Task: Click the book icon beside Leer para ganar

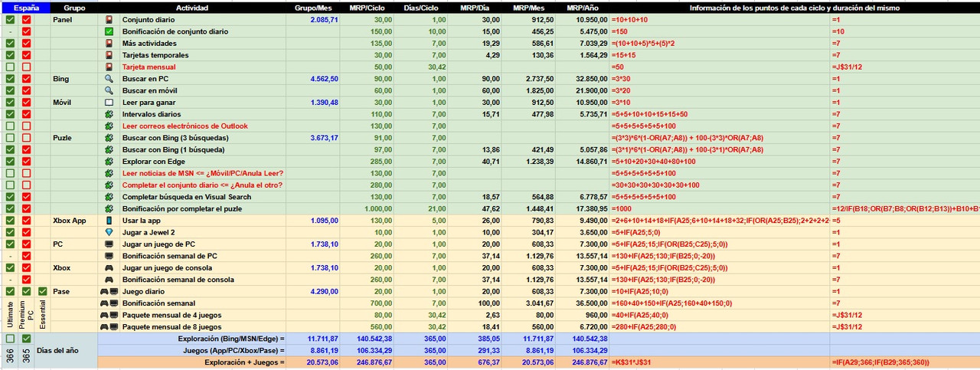Action: tap(109, 103)
